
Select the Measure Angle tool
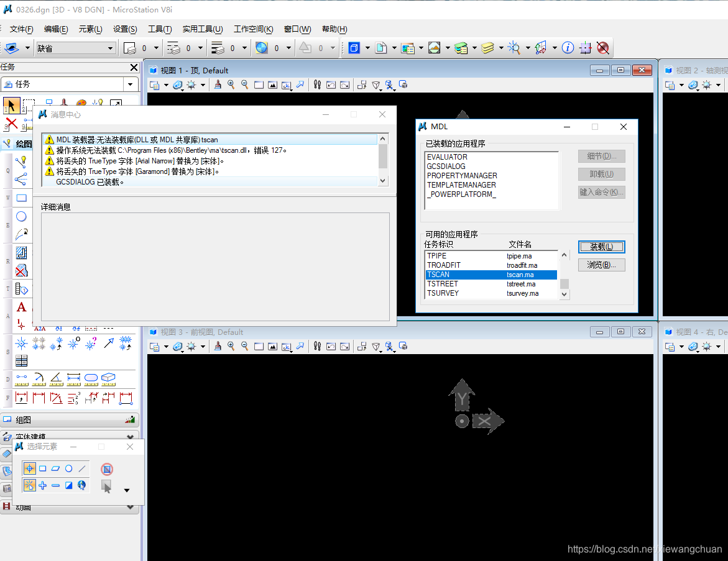(56, 379)
